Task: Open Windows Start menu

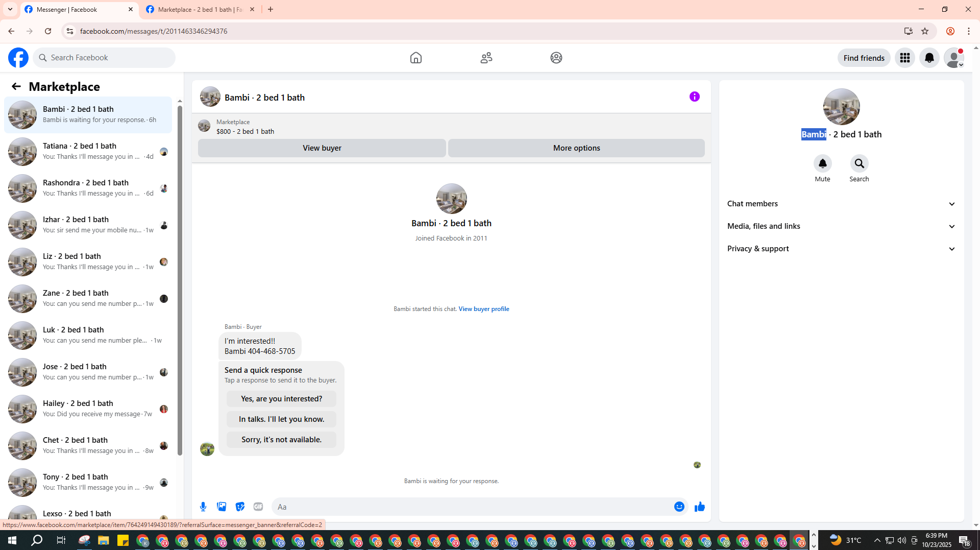Action: pos(12,540)
